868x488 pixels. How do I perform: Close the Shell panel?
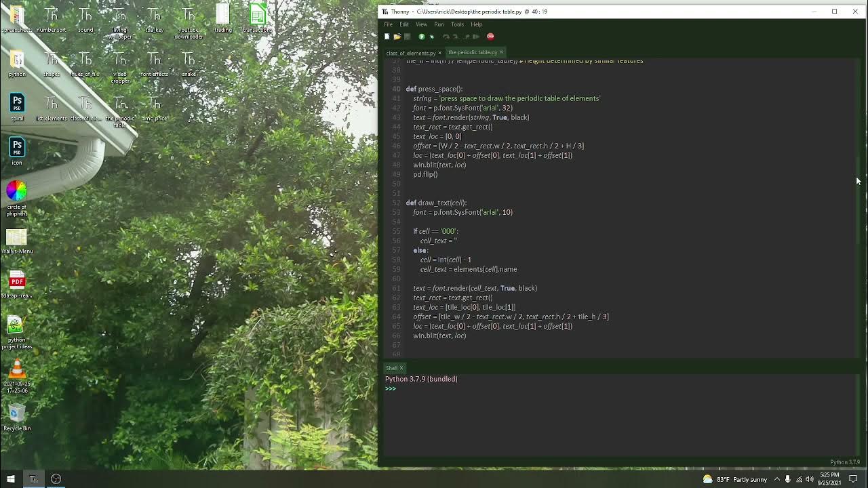[401, 368]
